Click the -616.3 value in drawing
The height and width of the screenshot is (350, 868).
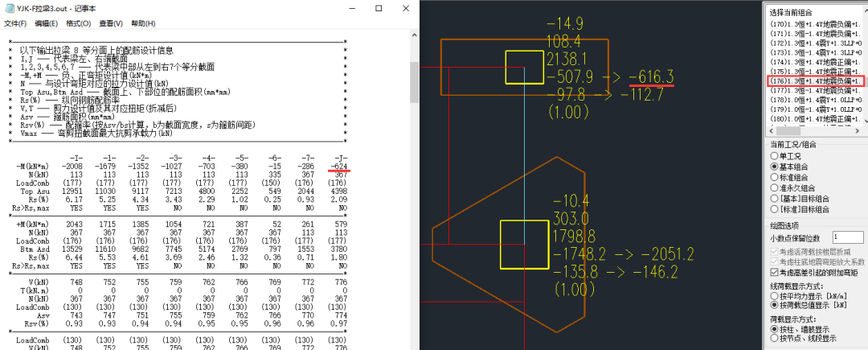(x=652, y=77)
